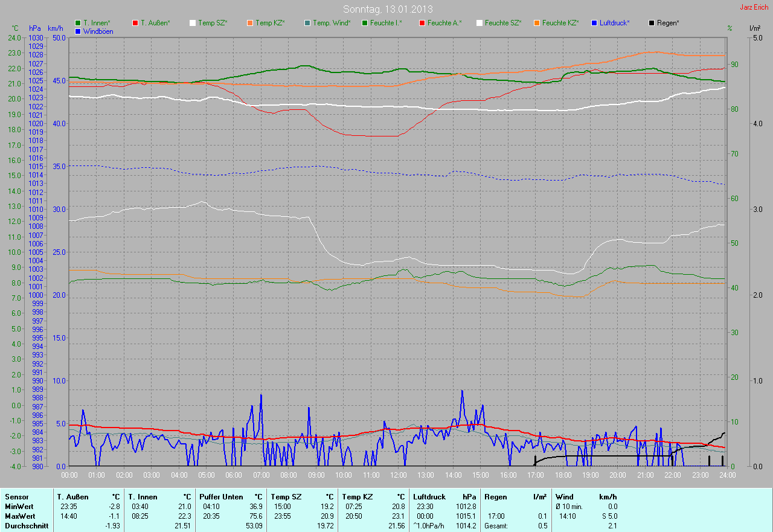Click the green T. Innen legend square
Screen dimensions: 773x532
[78, 23]
